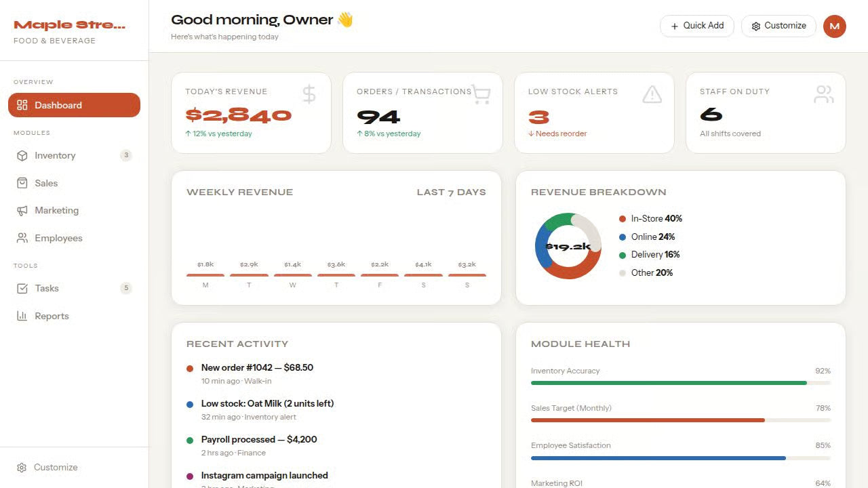Click the people icon on Staff On Duty

824,94
